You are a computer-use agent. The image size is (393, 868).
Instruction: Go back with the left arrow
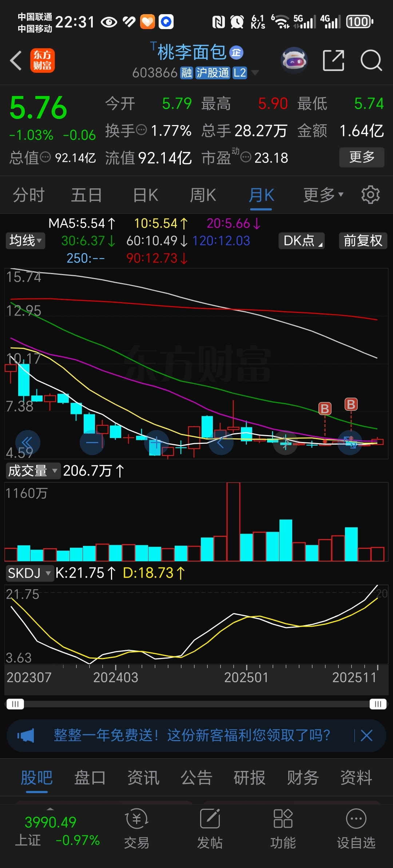coord(16,60)
